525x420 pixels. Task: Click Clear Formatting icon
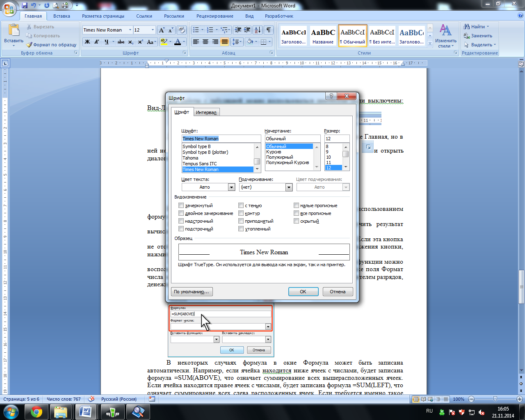click(x=182, y=30)
